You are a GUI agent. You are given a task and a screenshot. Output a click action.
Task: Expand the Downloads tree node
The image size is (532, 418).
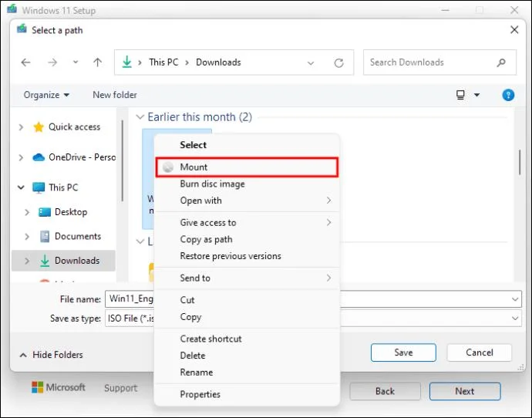[27, 261]
